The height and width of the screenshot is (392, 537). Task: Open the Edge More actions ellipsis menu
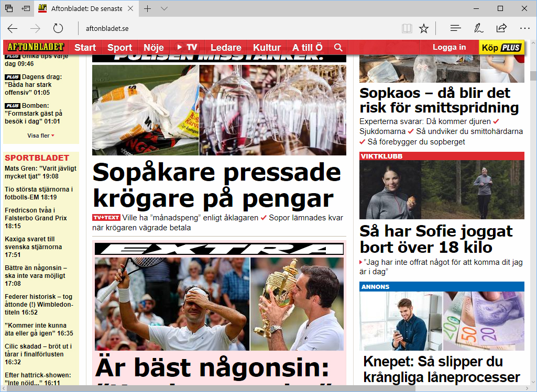point(524,28)
